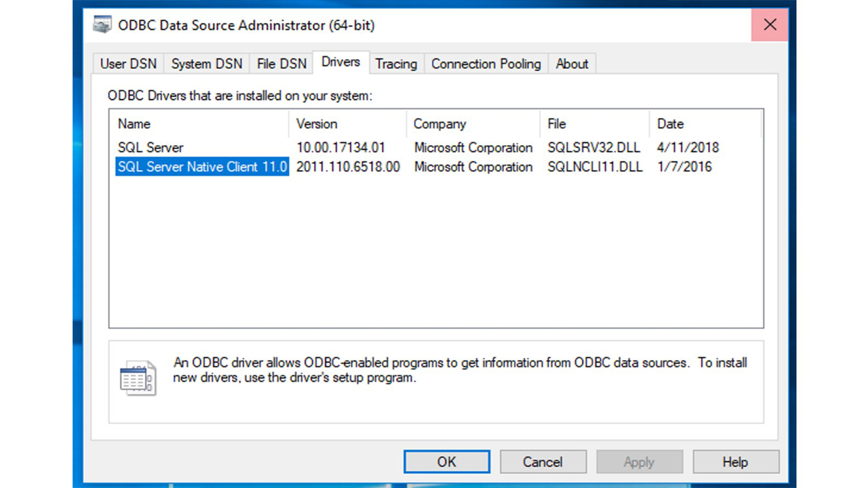Image resolution: width=868 pixels, height=488 pixels.
Task: Click the File column header
Action: pyautogui.click(x=594, y=124)
